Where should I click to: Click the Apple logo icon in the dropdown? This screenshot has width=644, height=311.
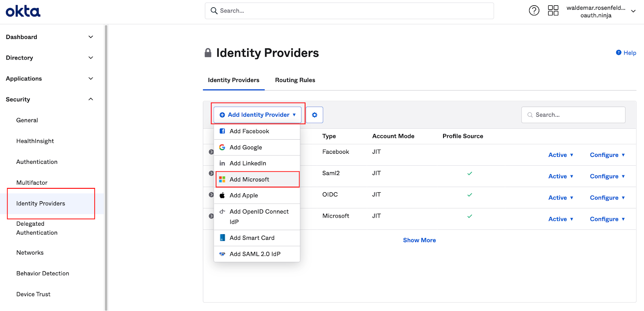pyautogui.click(x=222, y=195)
